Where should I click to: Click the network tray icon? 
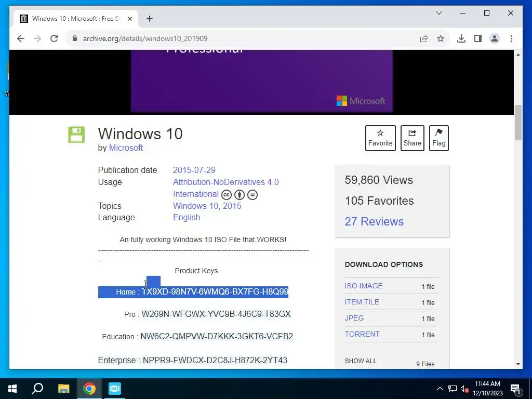[453, 389]
